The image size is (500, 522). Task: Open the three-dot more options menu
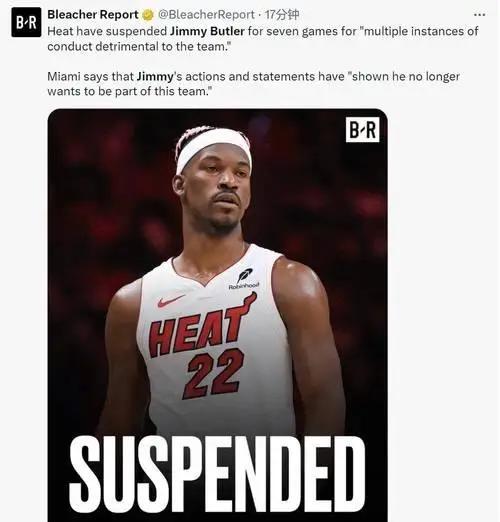(x=479, y=15)
